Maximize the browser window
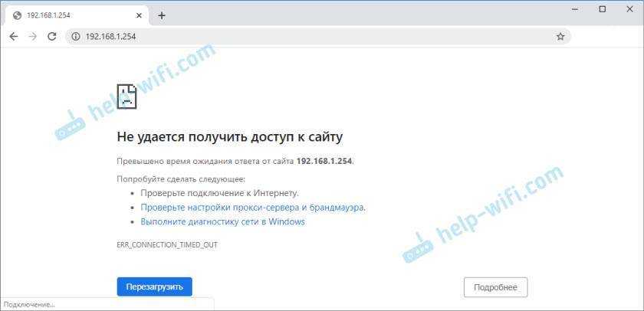Viewport: 644px width, 311px height. coord(603,9)
